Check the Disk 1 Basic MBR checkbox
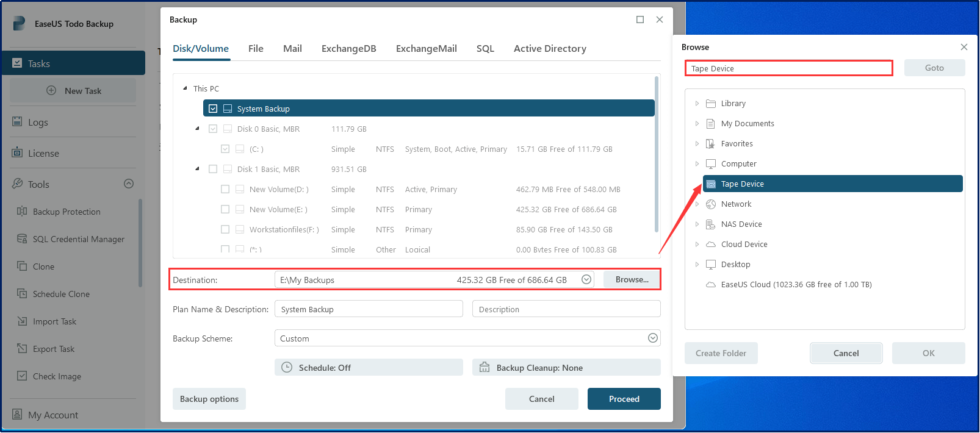Image resolution: width=980 pixels, height=433 pixels. coord(213,169)
